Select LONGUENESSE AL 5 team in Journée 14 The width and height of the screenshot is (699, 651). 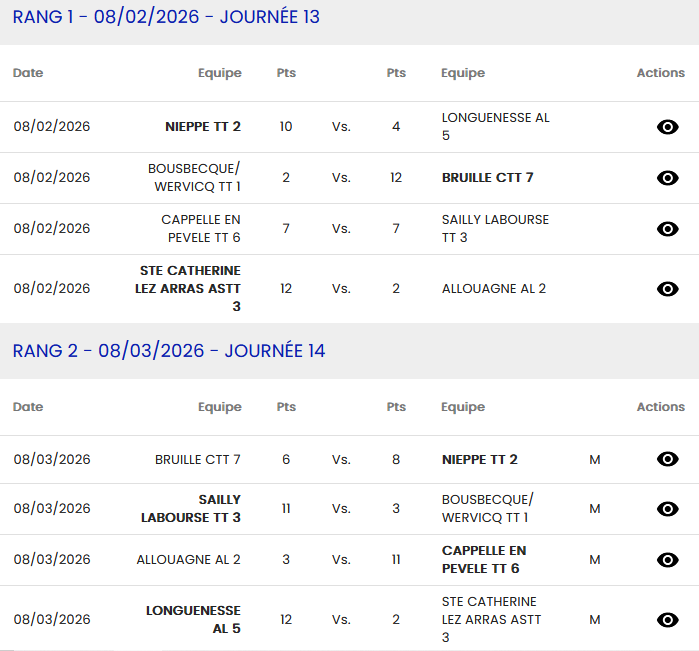tap(193, 620)
